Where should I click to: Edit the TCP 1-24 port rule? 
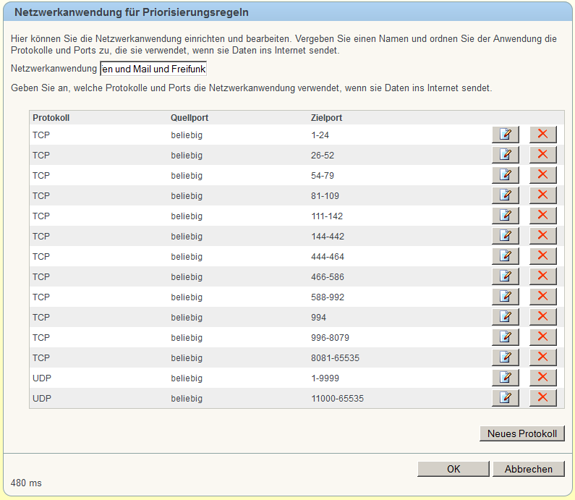(505, 135)
